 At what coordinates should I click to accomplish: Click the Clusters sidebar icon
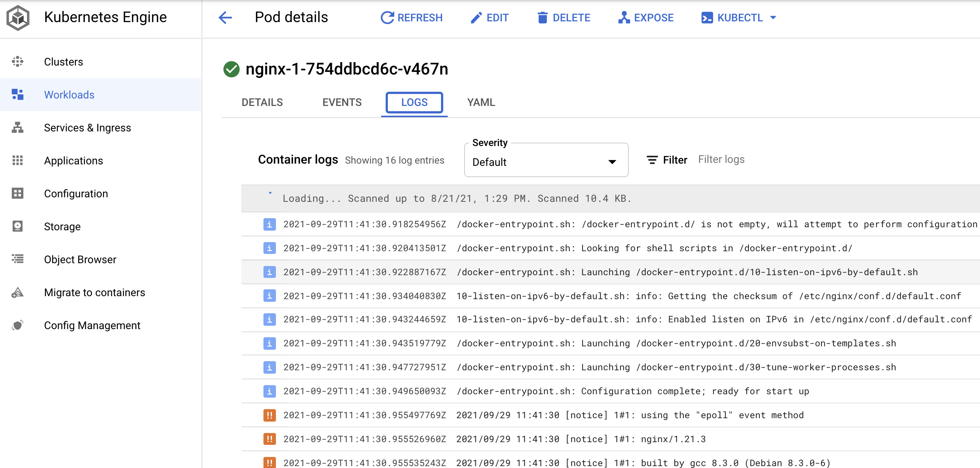(x=18, y=62)
